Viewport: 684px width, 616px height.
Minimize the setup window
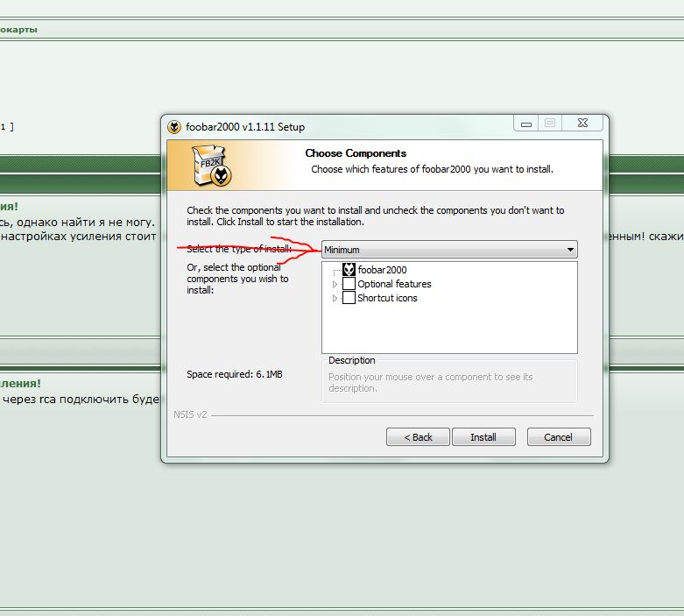click(x=526, y=124)
